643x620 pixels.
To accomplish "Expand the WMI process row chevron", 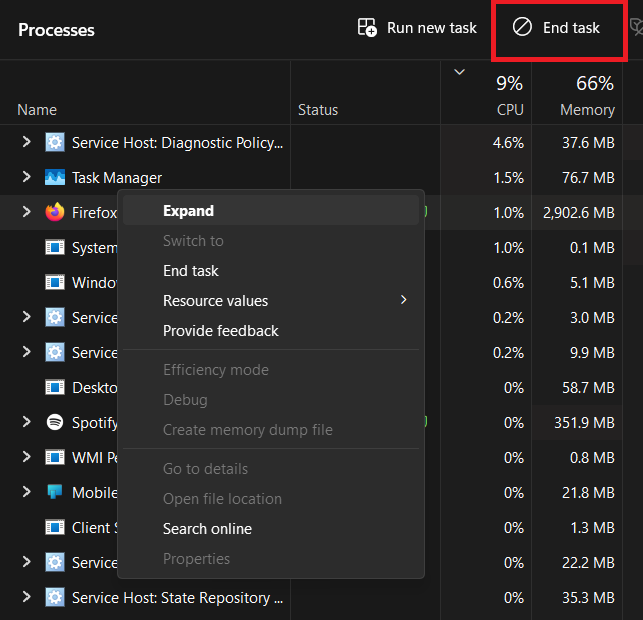I will pos(27,457).
